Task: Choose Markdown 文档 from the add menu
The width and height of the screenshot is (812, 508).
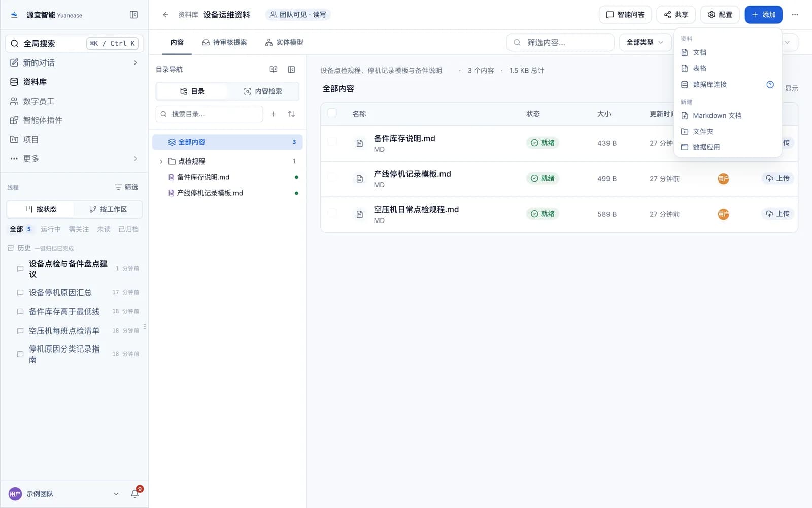Action: click(727, 115)
